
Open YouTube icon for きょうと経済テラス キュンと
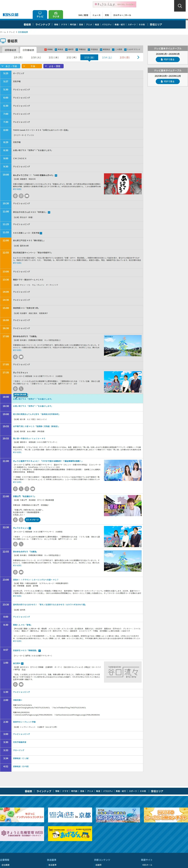[33, 489]
